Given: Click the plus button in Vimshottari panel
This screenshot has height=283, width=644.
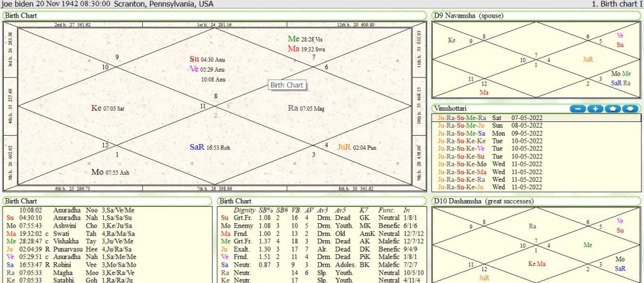Looking at the screenshot, I should coord(595,109).
